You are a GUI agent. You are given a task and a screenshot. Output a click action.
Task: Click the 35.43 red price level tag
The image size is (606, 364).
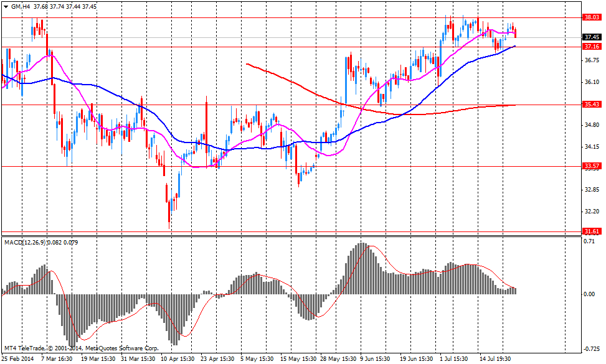pos(591,105)
